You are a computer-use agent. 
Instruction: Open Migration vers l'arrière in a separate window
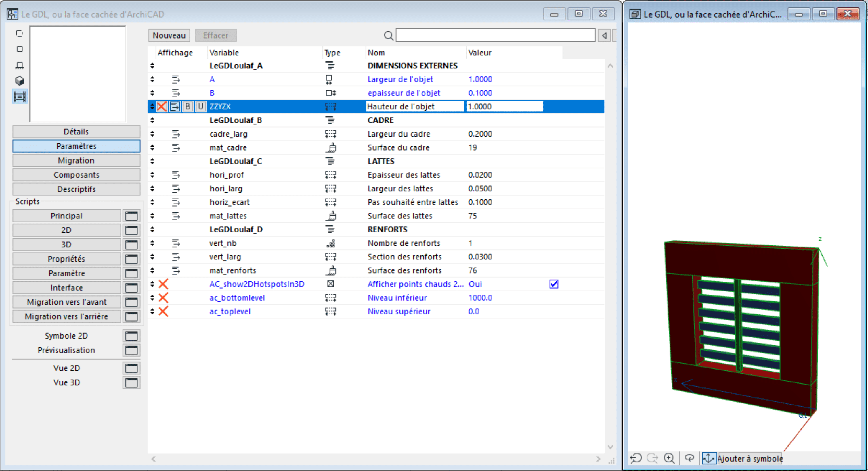(131, 316)
